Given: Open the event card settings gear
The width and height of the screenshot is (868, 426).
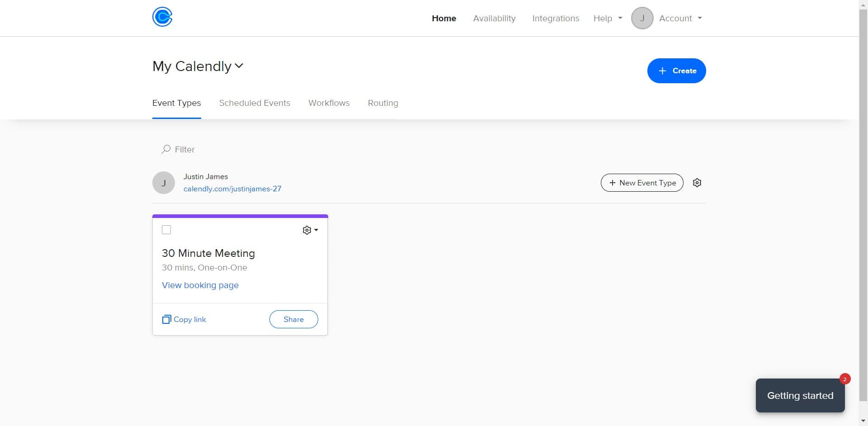Looking at the screenshot, I should coord(307,230).
